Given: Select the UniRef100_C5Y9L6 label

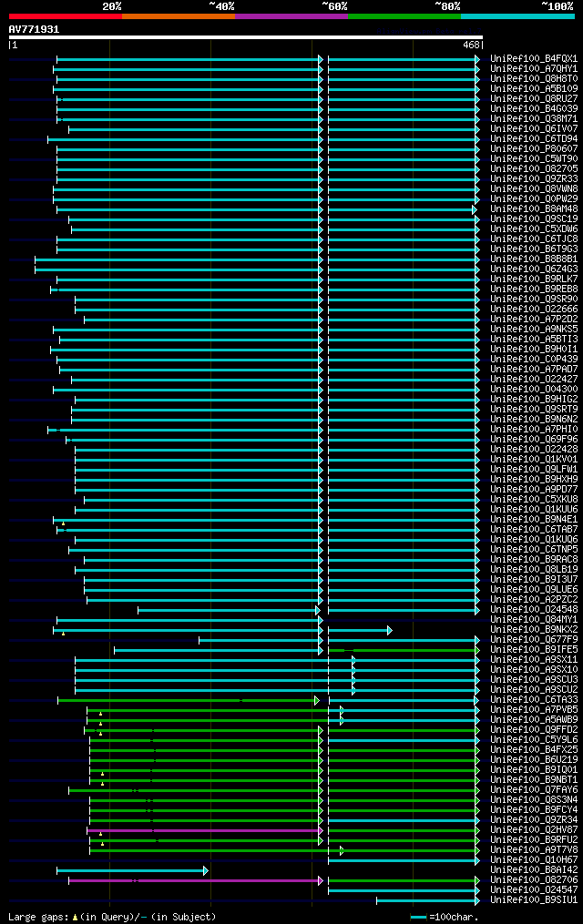Looking at the screenshot, I should (534, 740).
